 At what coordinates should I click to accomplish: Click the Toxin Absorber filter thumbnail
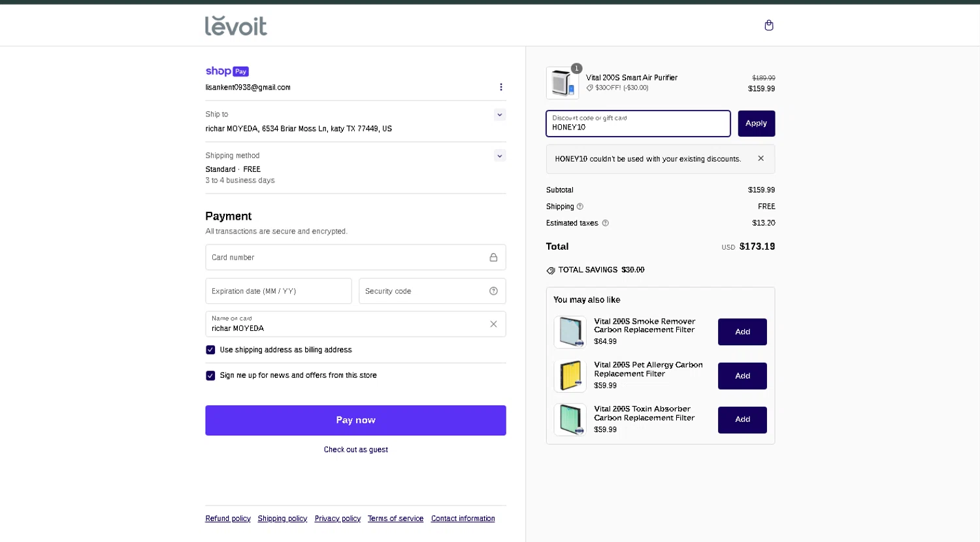(x=570, y=420)
